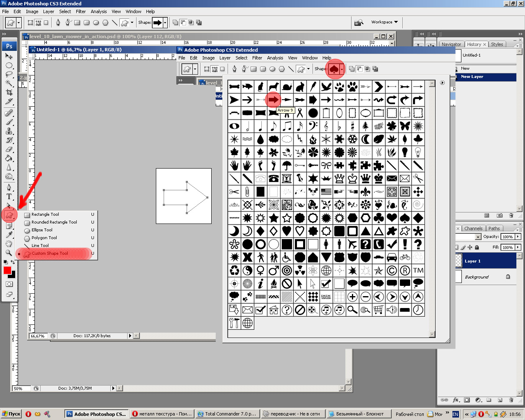
Task: Toggle Lock all in Layers panel
Action: tap(477, 247)
